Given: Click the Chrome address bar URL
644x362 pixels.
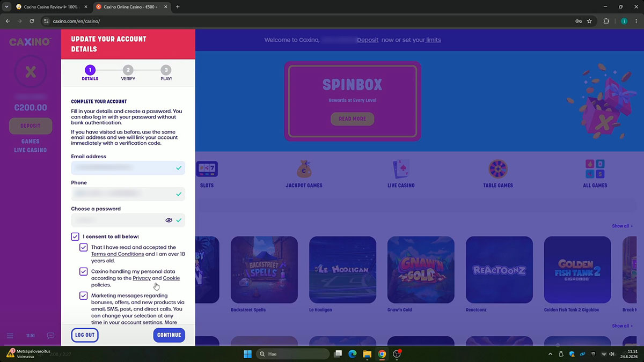Looking at the screenshot, I should click(76, 21).
